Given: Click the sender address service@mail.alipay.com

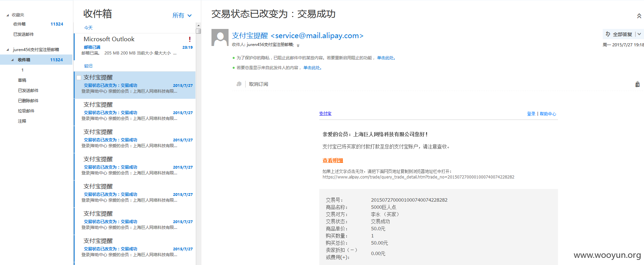Looking at the screenshot, I should tap(317, 36).
